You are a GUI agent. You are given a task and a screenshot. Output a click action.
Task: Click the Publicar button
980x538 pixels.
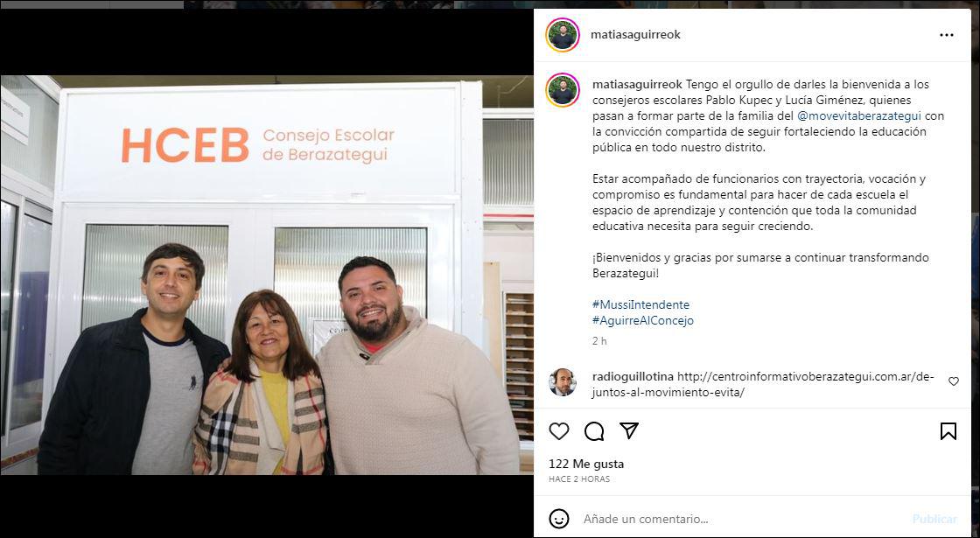[934, 519]
